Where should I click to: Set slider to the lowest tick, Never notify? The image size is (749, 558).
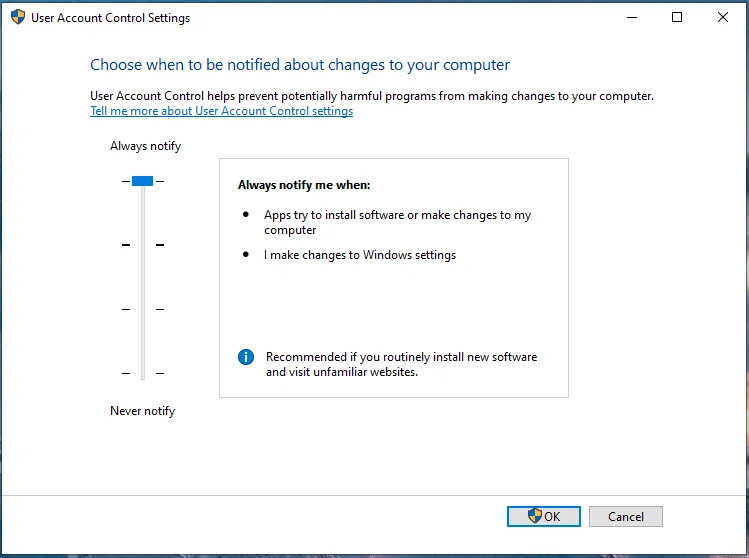click(x=143, y=373)
